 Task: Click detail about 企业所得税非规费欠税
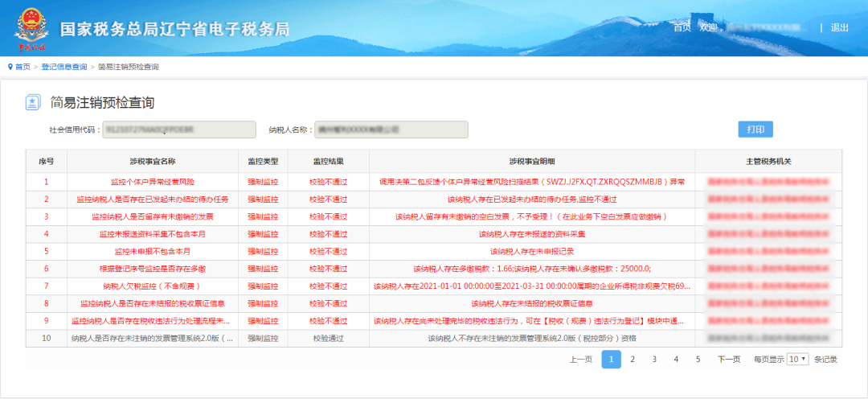(532, 286)
